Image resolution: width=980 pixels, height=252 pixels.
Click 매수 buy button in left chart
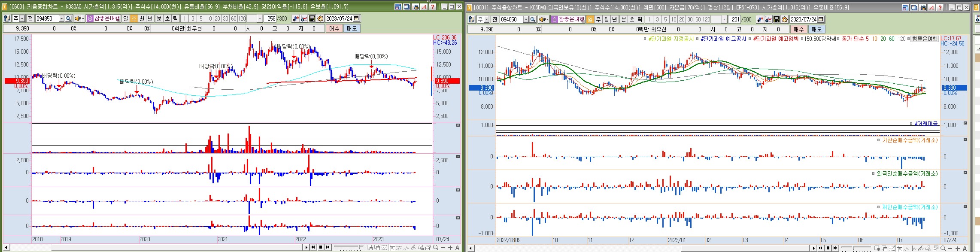(334, 28)
